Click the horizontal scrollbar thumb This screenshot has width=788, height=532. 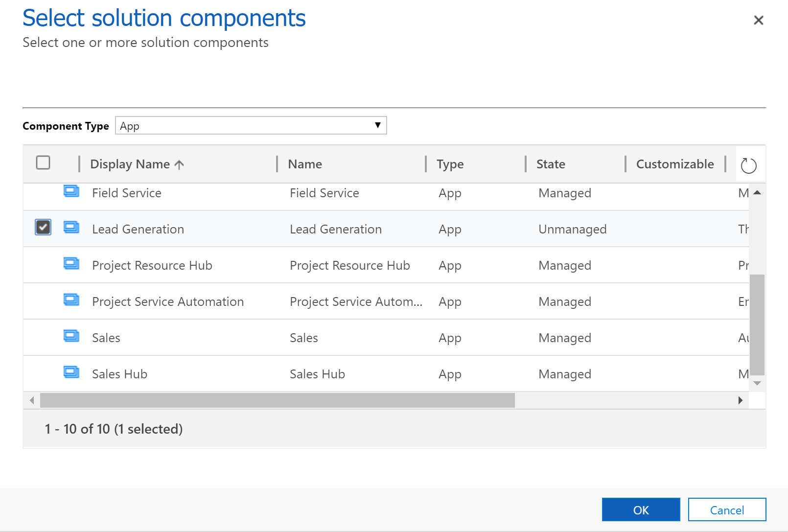point(278,400)
